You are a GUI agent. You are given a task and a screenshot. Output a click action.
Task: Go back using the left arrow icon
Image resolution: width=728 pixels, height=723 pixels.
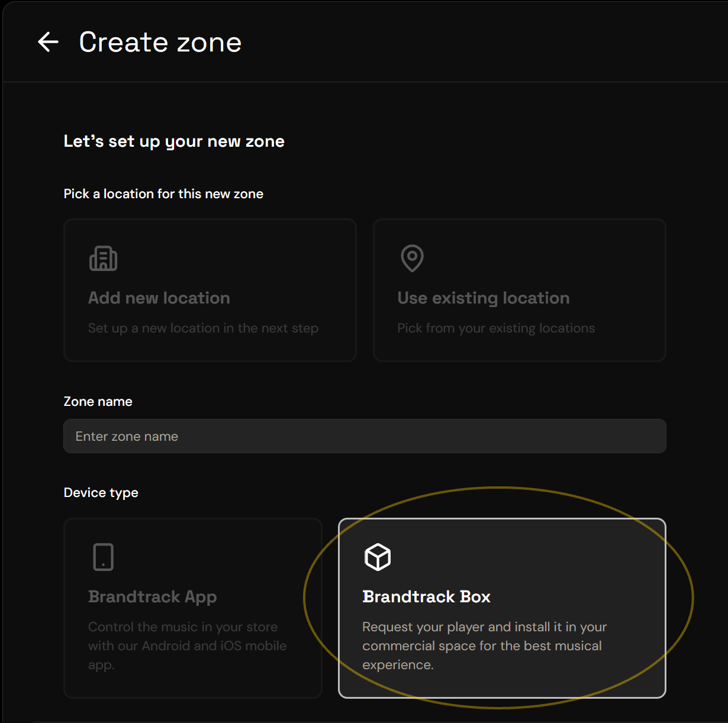pyautogui.click(x=48, y=42)
